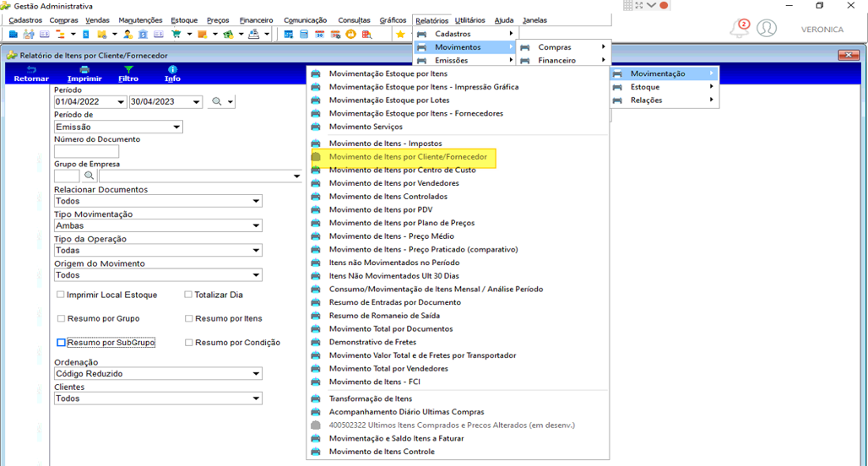This screenshot has height=466, width=868.
Task: Click the blue building icon in toolbar
Action: pyautogui.click(x=14, y=35)
